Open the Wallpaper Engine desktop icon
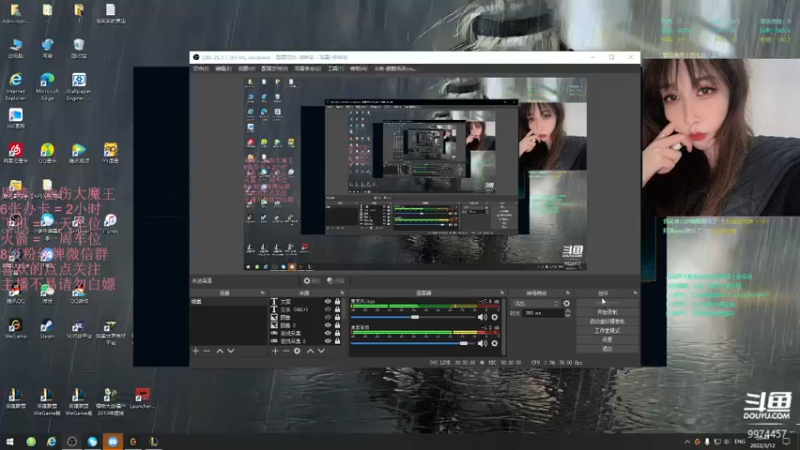This screenshot has width=800, height=450. (x=79, y=87)
